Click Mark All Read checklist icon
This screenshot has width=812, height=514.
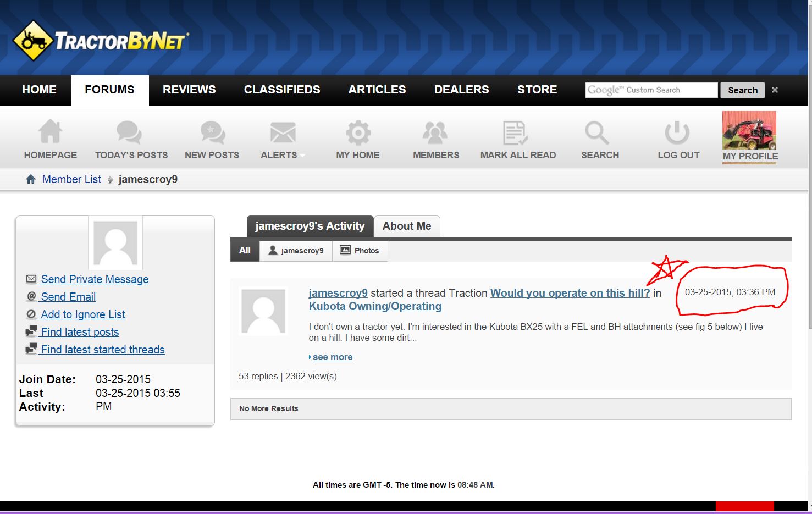coord(516,132)
